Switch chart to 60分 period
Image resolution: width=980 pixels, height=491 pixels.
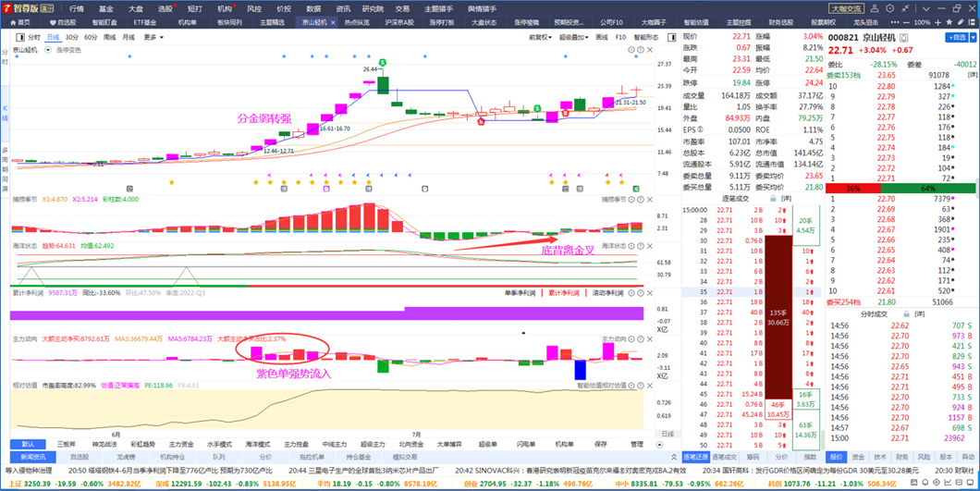(x=91, y=38)
